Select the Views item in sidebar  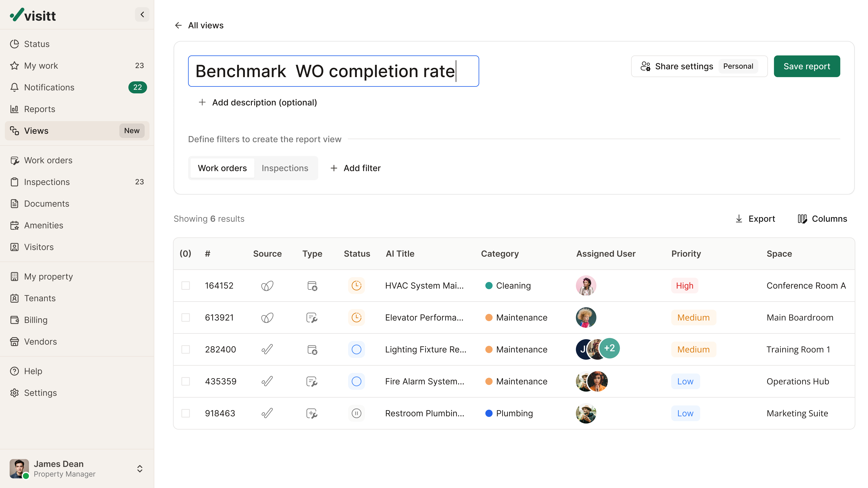click(x=77, y=131)
